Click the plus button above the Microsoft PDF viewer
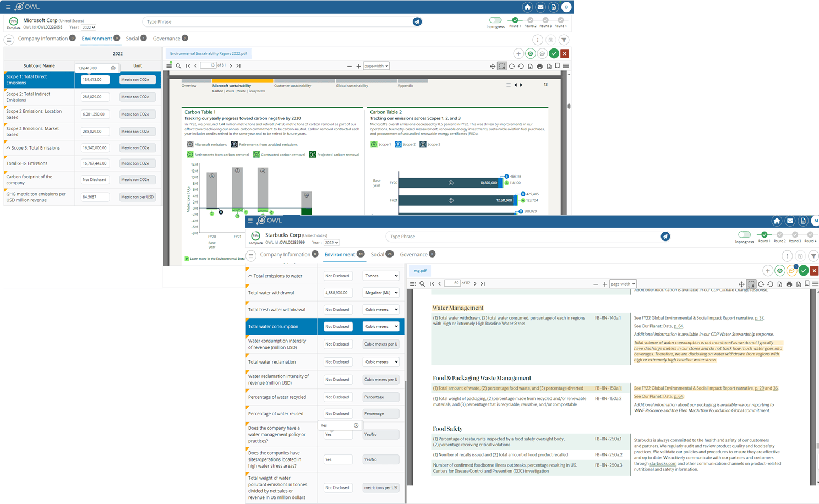 pos(518,53)
